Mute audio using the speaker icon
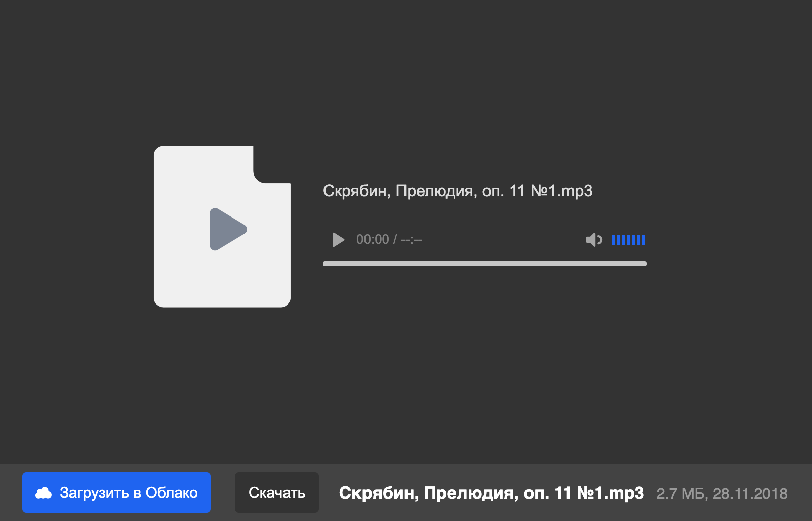812x521 pixels. [594, 240]
